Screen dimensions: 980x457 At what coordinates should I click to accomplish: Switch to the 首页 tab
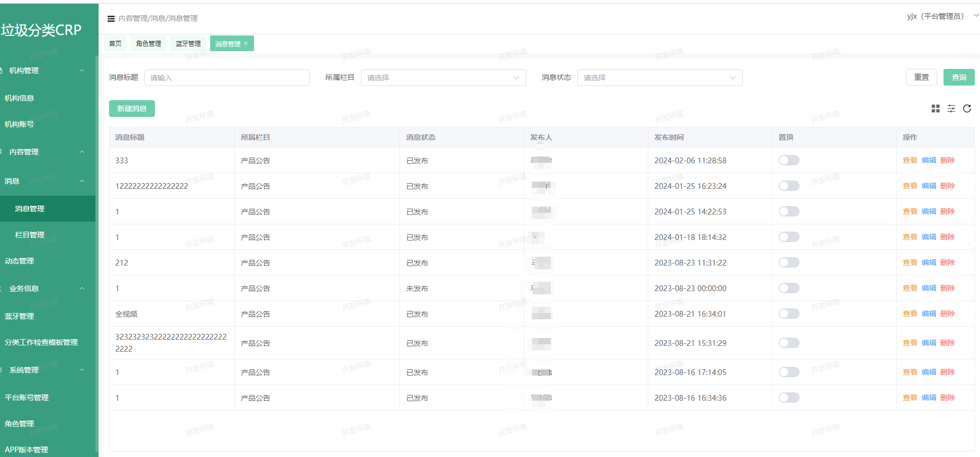click(x=115, y=43)
